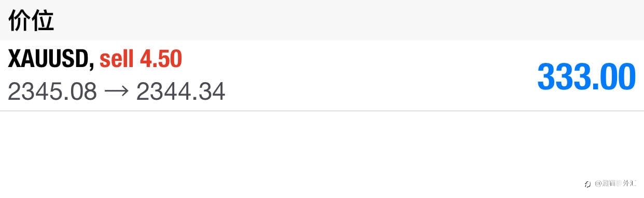Image resolution: width=644 pixels, height=198 pixels.
Task: Select the 2345.08 open price
Action: (x=52, y=92)
